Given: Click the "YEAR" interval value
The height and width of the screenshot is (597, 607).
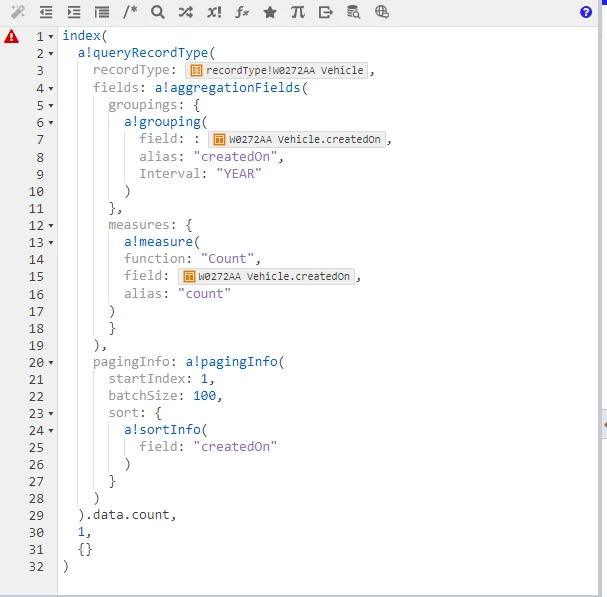Looking at the screenshot, I should tap(239, 174).
